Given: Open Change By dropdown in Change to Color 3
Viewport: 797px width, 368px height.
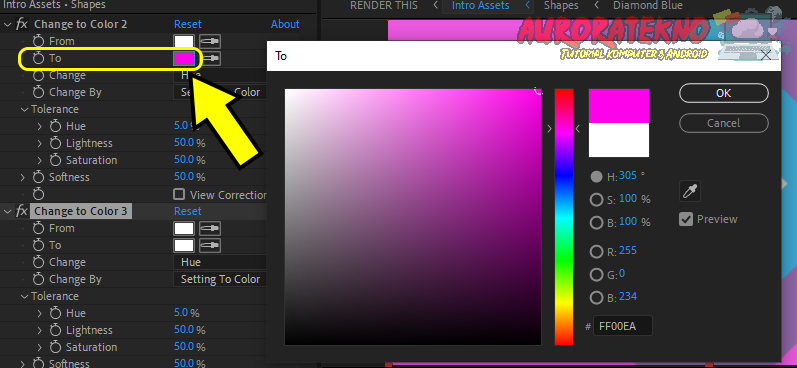Looking at the screenshot, I should pyautogui.click(x=220, y=279).
